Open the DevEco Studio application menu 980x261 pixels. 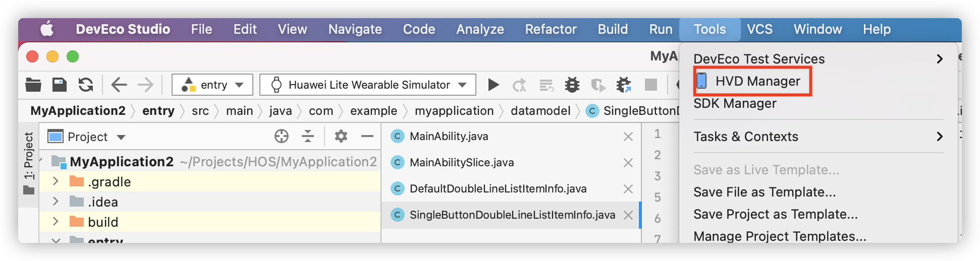pyautogui.click(x=123, y=29)
